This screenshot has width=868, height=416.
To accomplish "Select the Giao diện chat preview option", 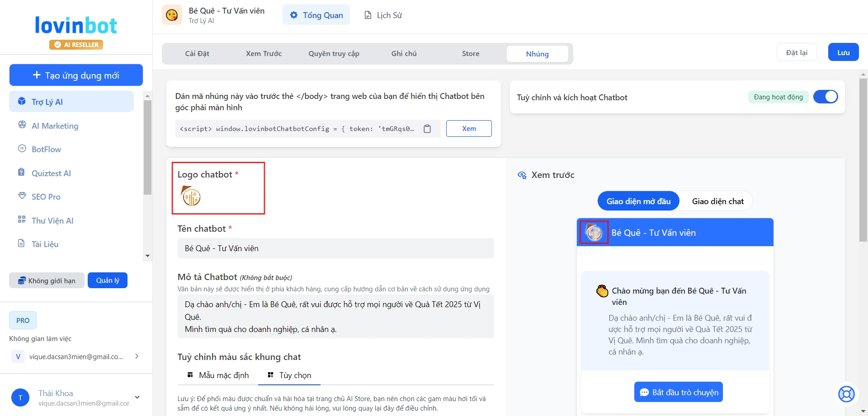I will (717, 201).
